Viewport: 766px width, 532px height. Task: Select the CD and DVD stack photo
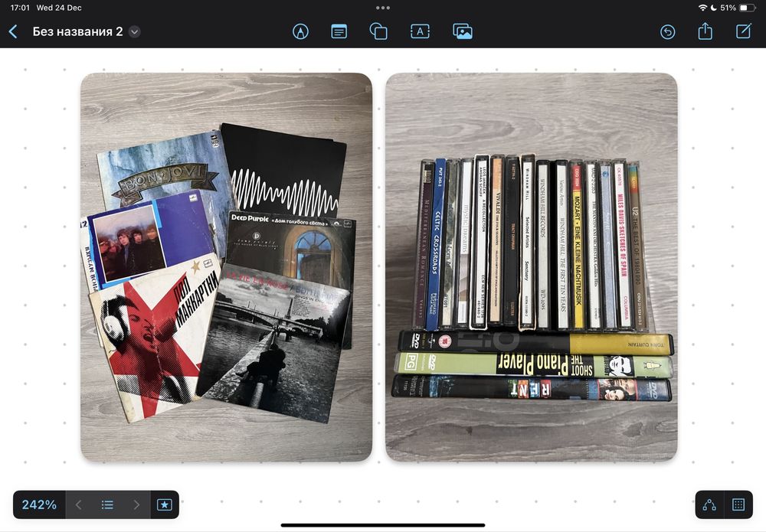pos(532,267)
